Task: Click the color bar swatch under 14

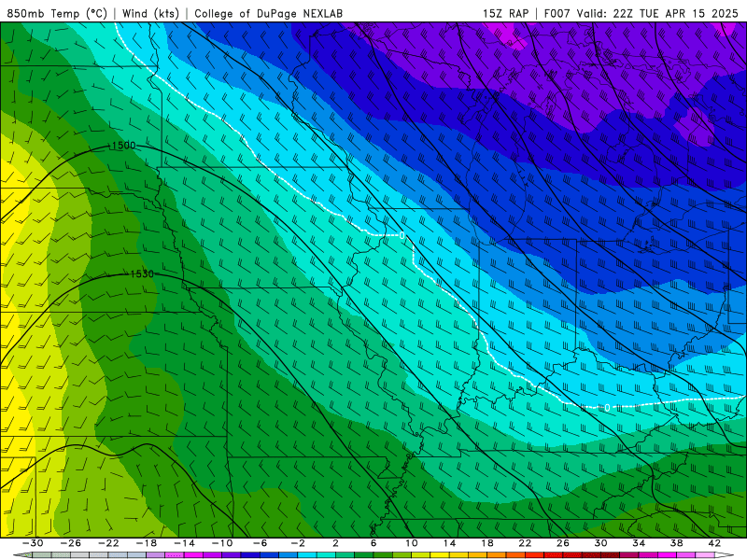Action: tap(458, 555)
